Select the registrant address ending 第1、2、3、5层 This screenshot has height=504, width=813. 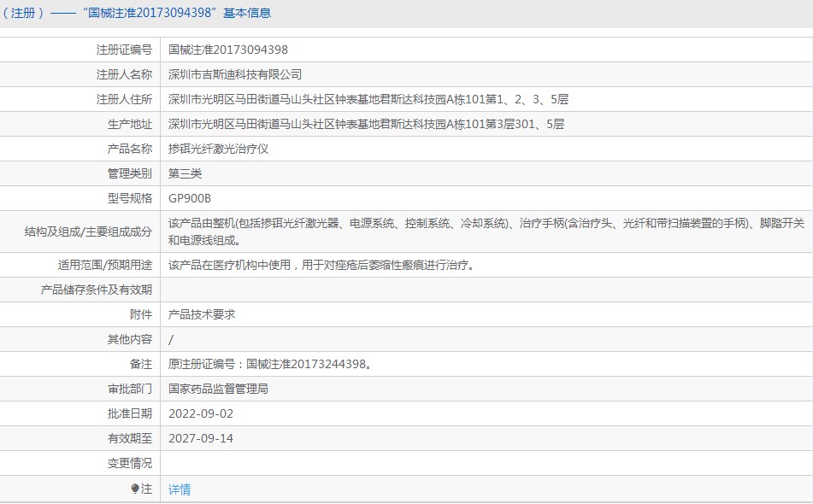(x=368, y=99)
